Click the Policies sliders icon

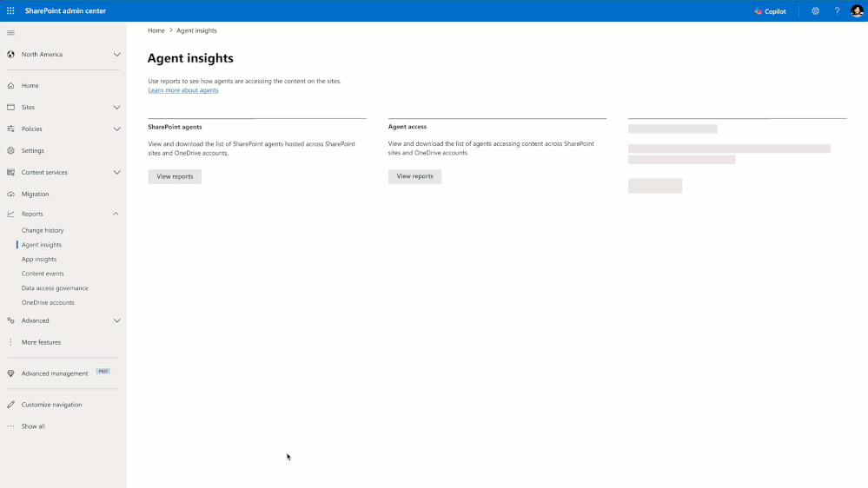point(10,129)
